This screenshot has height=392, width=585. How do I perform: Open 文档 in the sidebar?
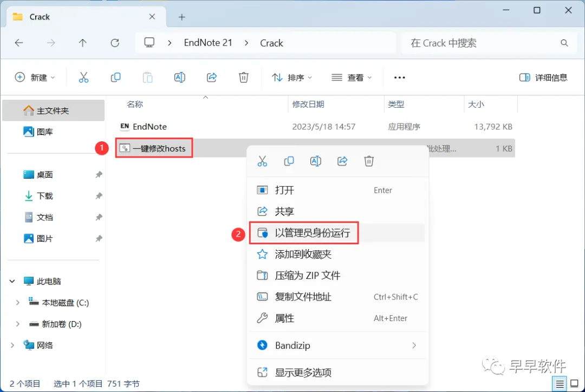click(x=53, y=217)
